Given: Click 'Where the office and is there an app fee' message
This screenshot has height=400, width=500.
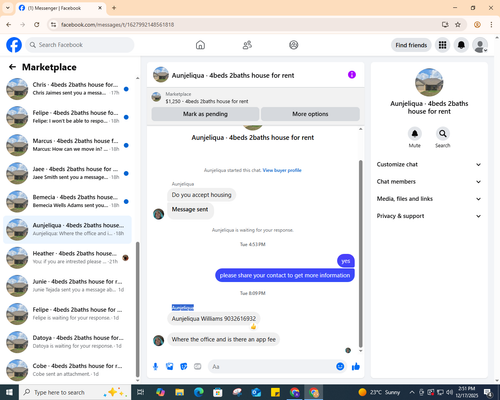Looking at the screenshot, I should [x=224, y=339].
